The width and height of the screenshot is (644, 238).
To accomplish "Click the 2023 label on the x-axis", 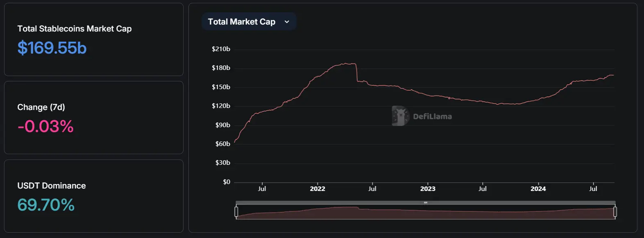I will click(x=428, y=189).
